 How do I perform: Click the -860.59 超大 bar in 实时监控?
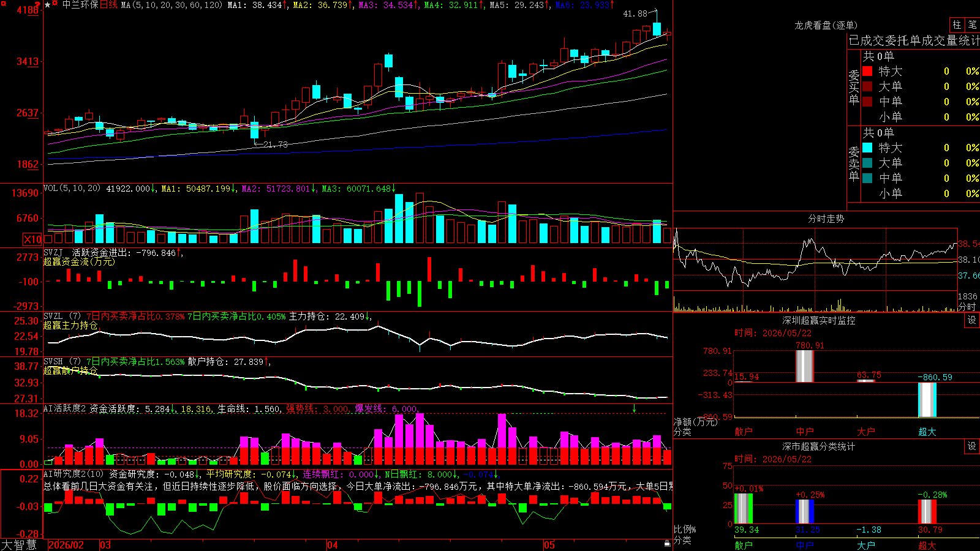927,400
